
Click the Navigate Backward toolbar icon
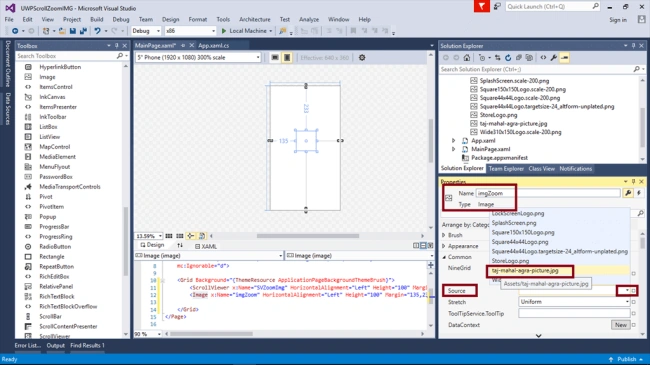point(15,31)
